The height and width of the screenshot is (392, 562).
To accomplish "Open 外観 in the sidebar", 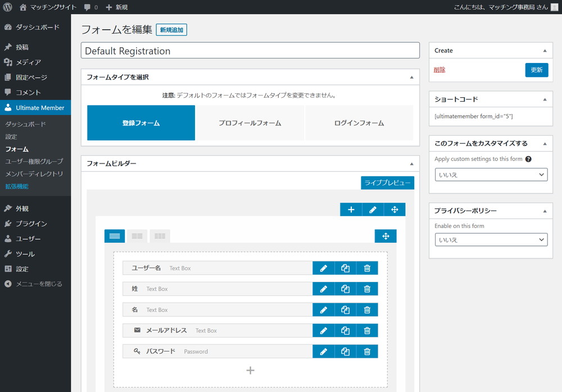I will (x=35, y=208).
